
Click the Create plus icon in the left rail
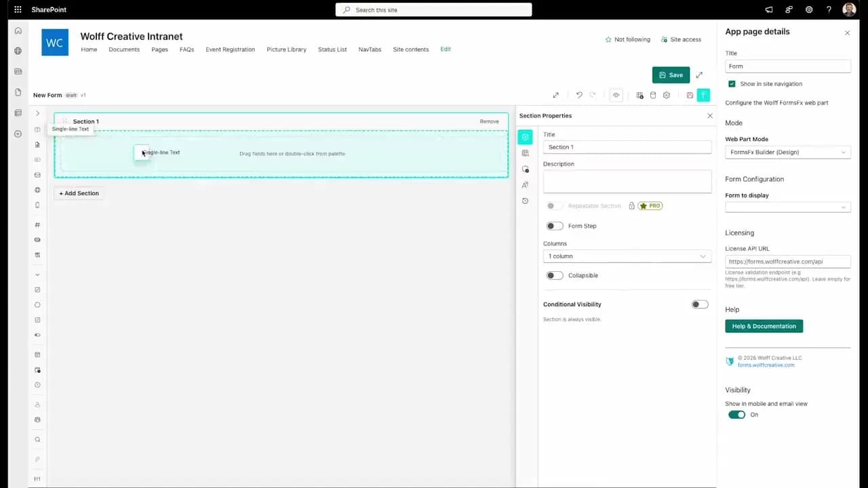point(18,134)
